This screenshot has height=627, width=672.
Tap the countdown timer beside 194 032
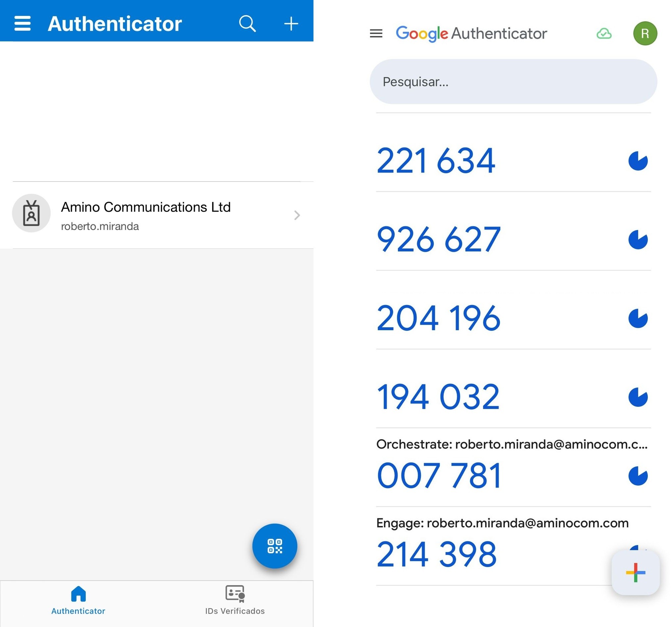coord(638,397)
